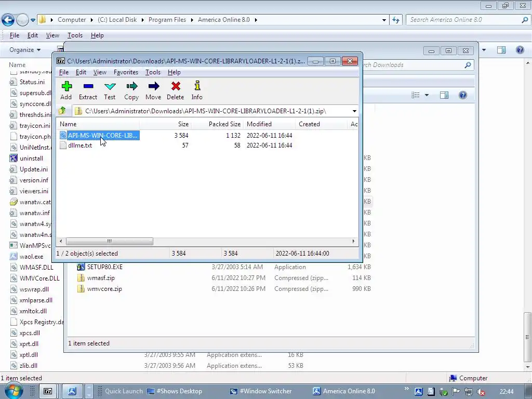The width and height of the screenshot is (532, 399).
Task: Open view options dropdown in Downloads window
Action: click(x=427, y=95)
